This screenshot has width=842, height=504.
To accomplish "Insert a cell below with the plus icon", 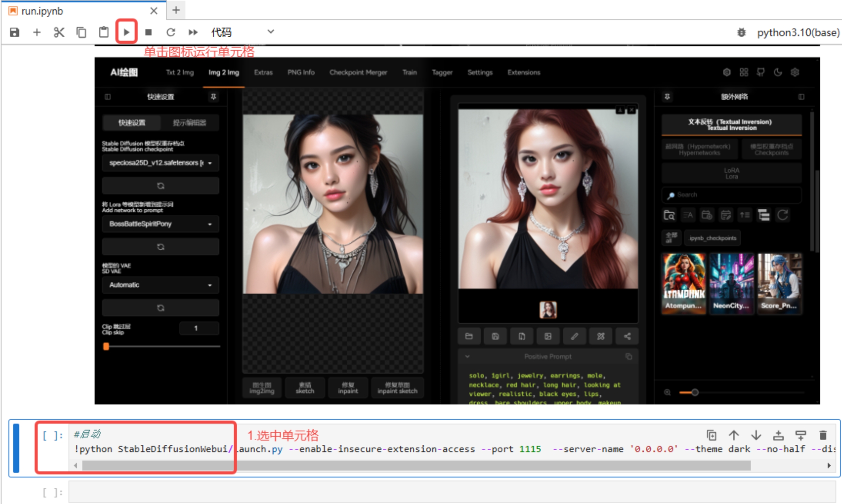I will tap(37, 32).
